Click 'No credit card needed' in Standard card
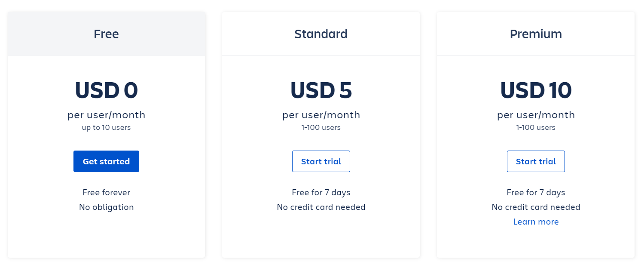The image size is (644, 268). point(321,207)
